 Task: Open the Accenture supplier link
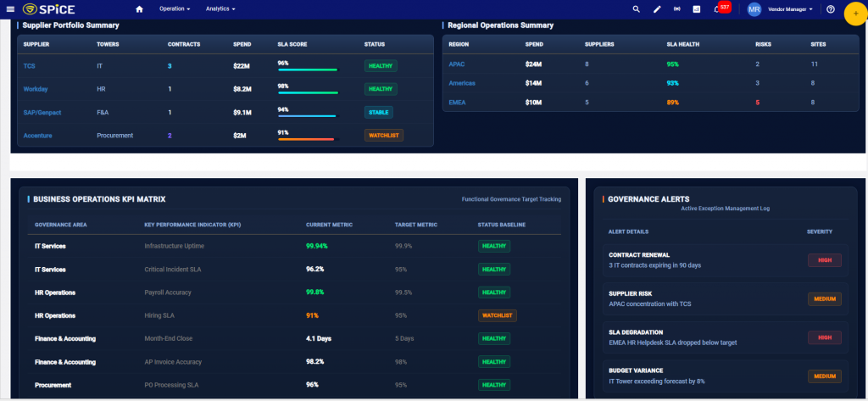[37, 135]
